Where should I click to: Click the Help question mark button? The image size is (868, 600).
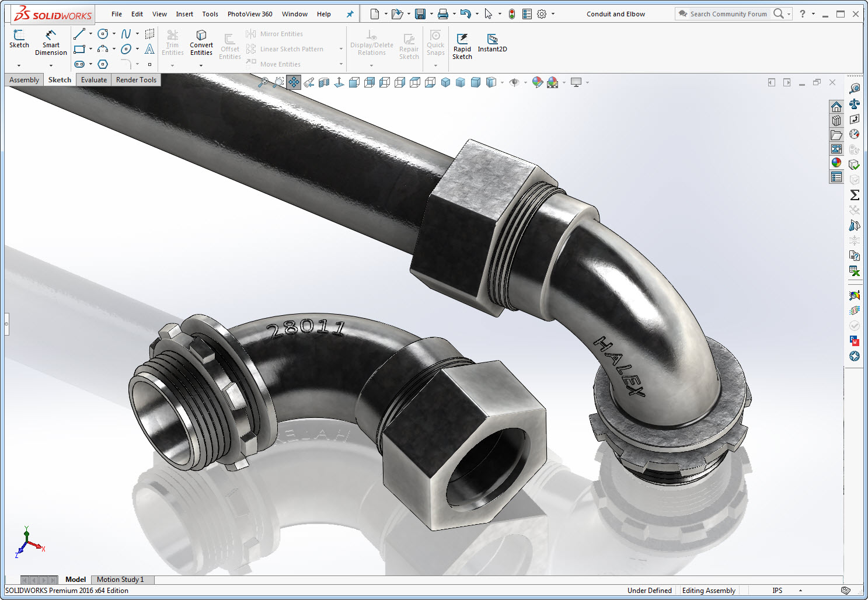tap(803, 14)
